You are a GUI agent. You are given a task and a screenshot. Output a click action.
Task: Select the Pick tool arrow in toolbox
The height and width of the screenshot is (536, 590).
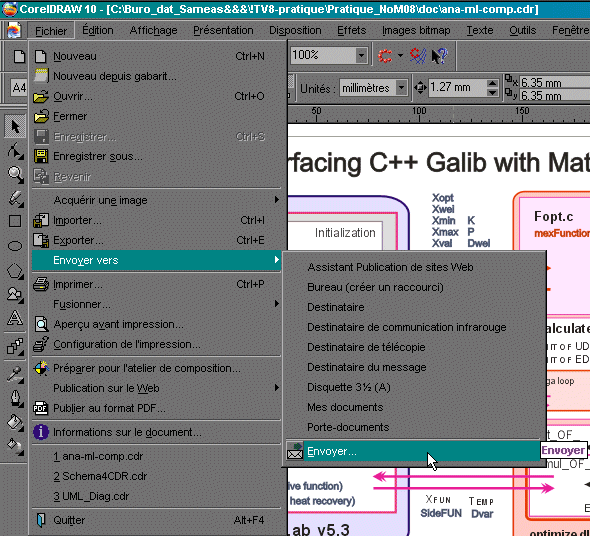point(15,126)
